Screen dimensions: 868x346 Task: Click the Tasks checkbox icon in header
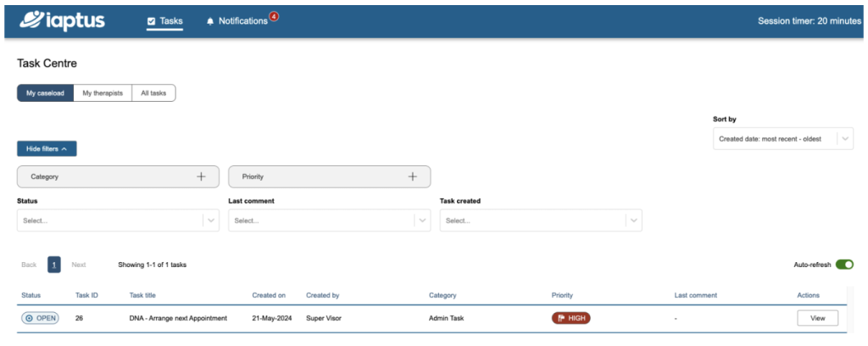[152, 21]
